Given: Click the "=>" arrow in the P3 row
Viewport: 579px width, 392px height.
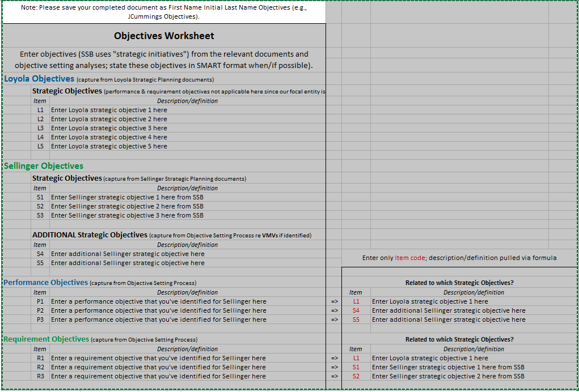Looking at the screenshot, I should pos(334,319).
